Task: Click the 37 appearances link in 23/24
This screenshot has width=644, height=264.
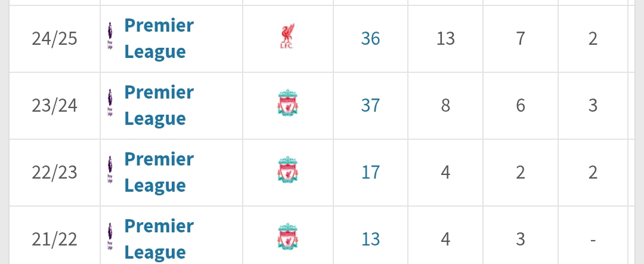Action: tap(370, 106)
